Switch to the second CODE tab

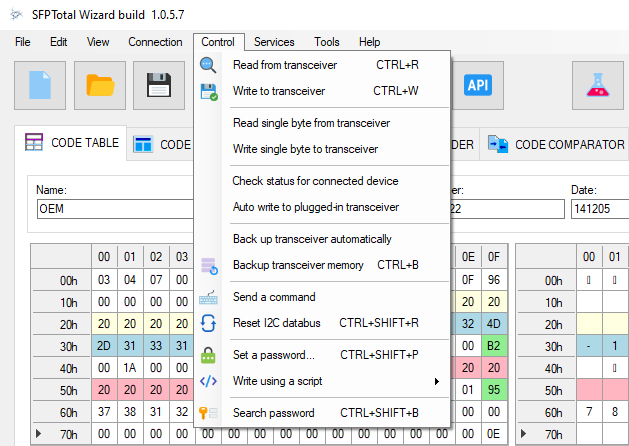click(162, 144)
